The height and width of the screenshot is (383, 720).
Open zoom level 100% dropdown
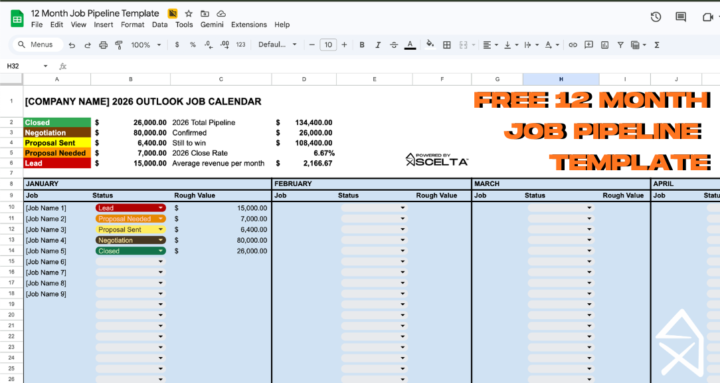tap(146, 45)
